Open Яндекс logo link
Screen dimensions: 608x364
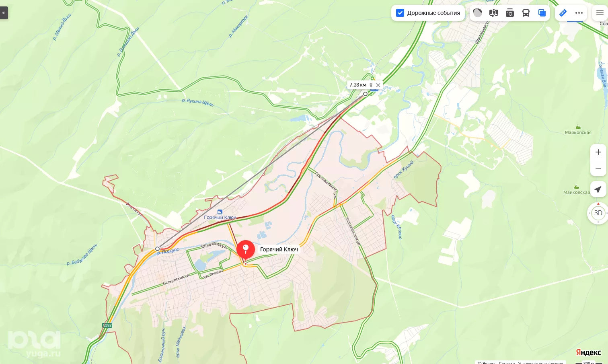[589, 352]
